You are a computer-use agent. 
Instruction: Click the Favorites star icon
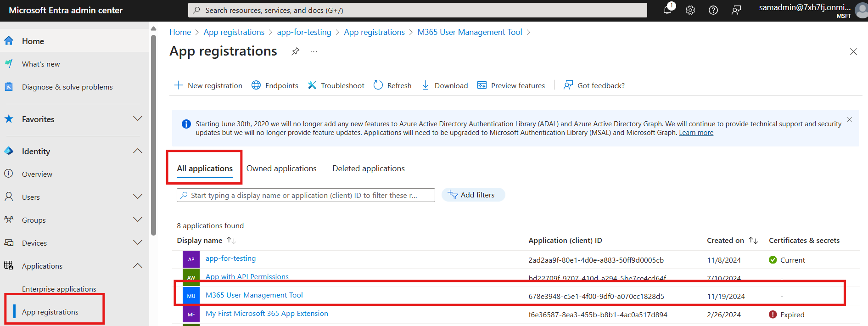click(x=9, y=119)
